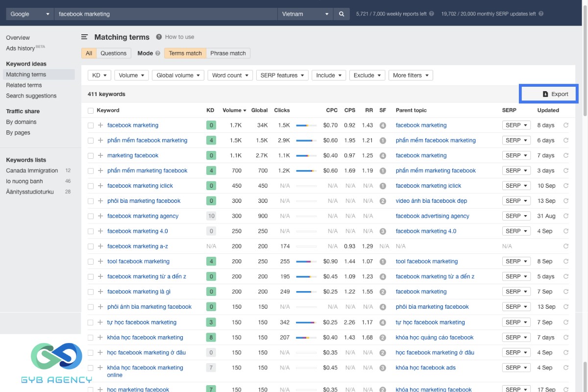The width and height of the screenshot is (588, 392).
Task: Click clicks distribution bar for khóa học facebook marketing
Action: [x=306, y=338]
